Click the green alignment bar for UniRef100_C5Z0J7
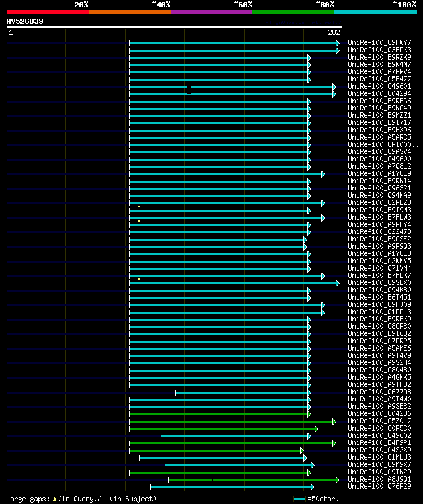Image resolution: width=423 pixels, height=504 pixels. (x=233, y=421)
